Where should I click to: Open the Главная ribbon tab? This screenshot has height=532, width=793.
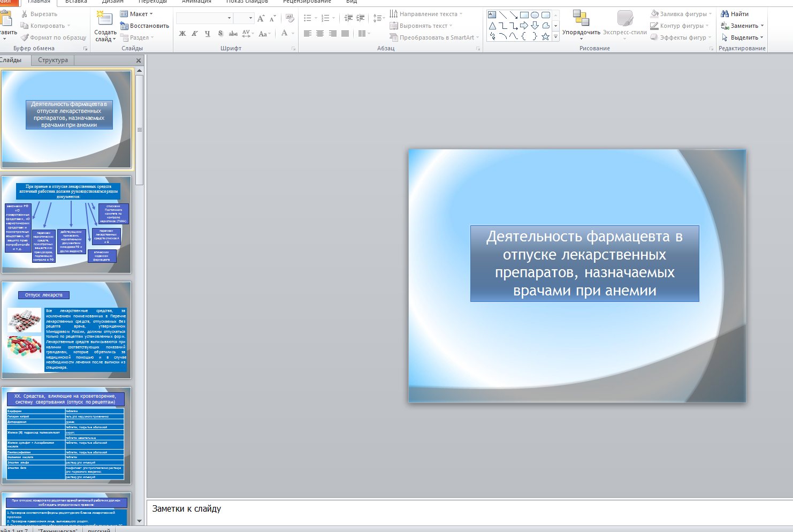point(39,2)
